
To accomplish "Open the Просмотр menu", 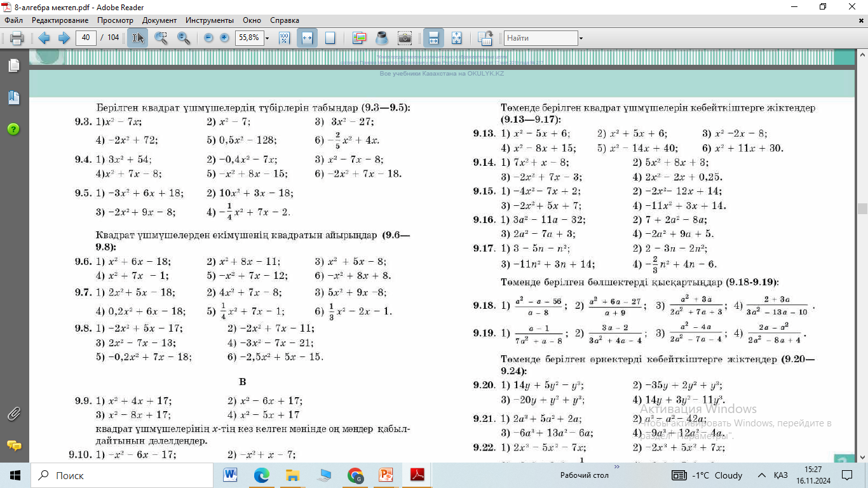I will [115, 20].
